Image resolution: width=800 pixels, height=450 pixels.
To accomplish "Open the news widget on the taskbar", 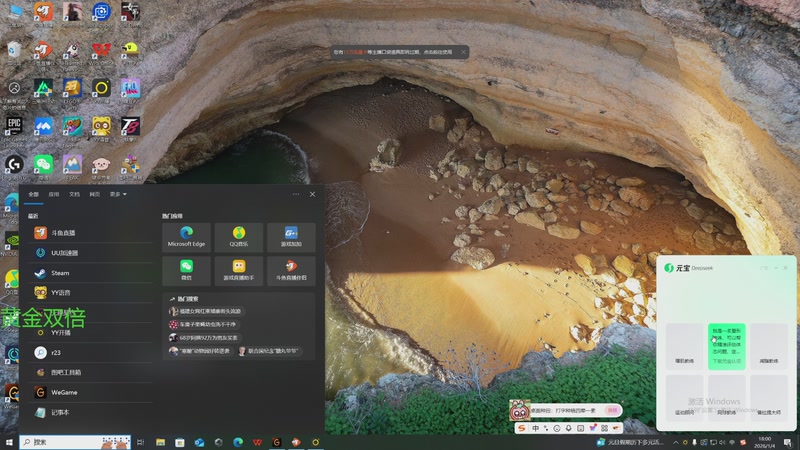I will click(630, 442).
